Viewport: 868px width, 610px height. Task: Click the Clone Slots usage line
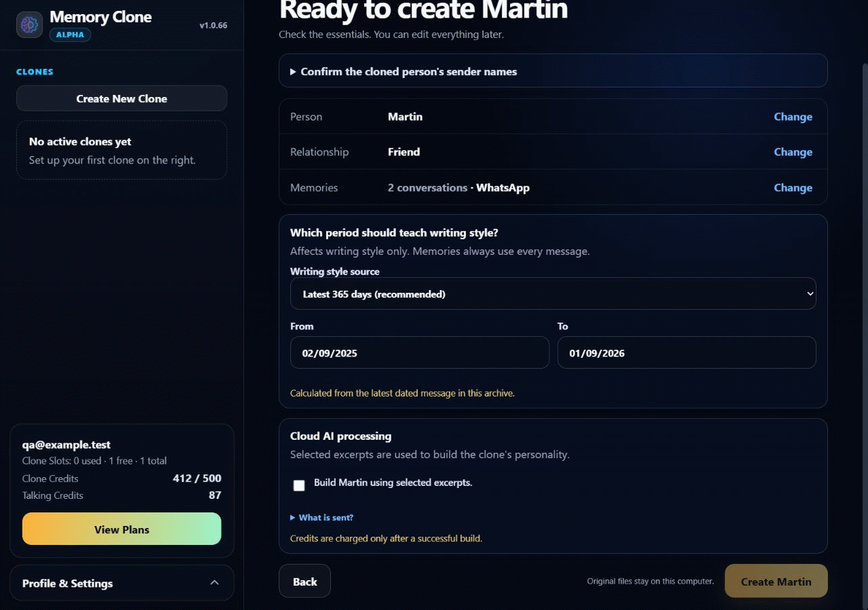tap(94, 461)
